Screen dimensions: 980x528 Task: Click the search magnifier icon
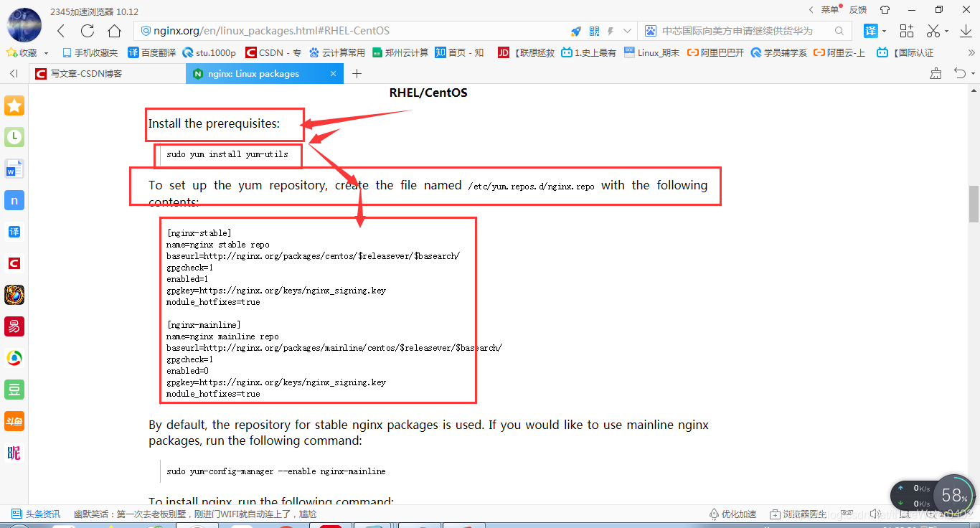click(839, 31)
